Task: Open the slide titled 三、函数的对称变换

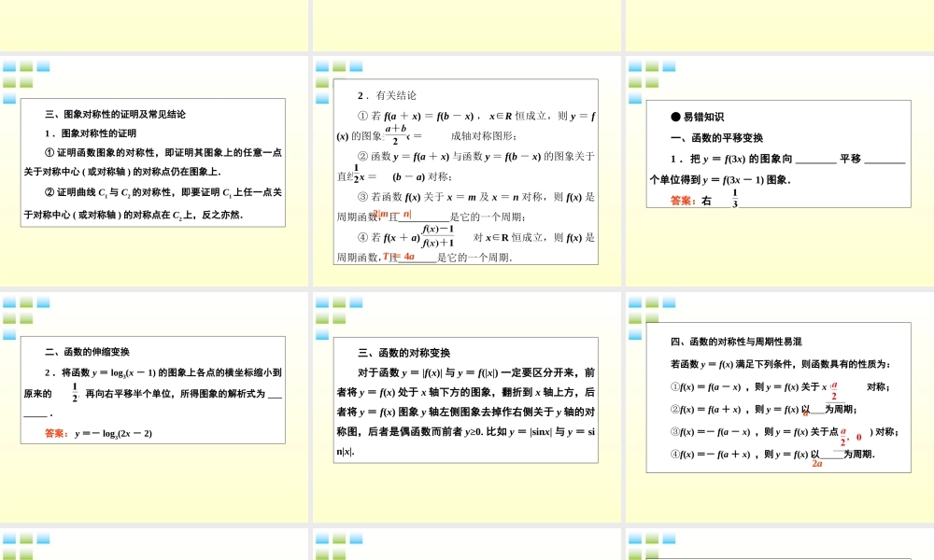Action: click(x=466, y=407)
